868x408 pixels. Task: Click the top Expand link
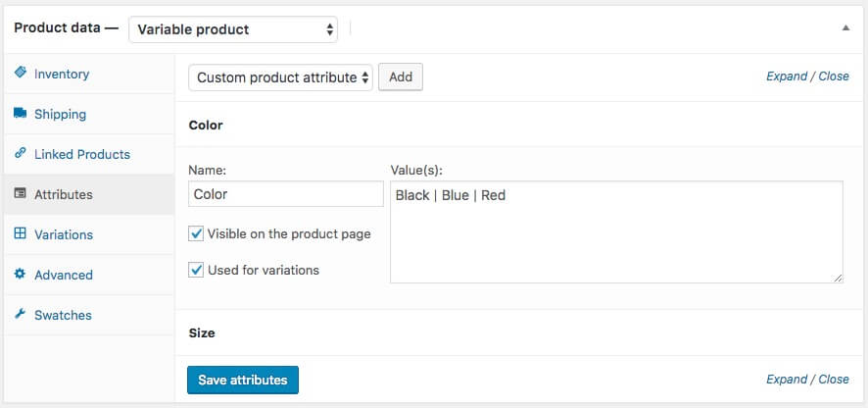click(x=787, y=76)
